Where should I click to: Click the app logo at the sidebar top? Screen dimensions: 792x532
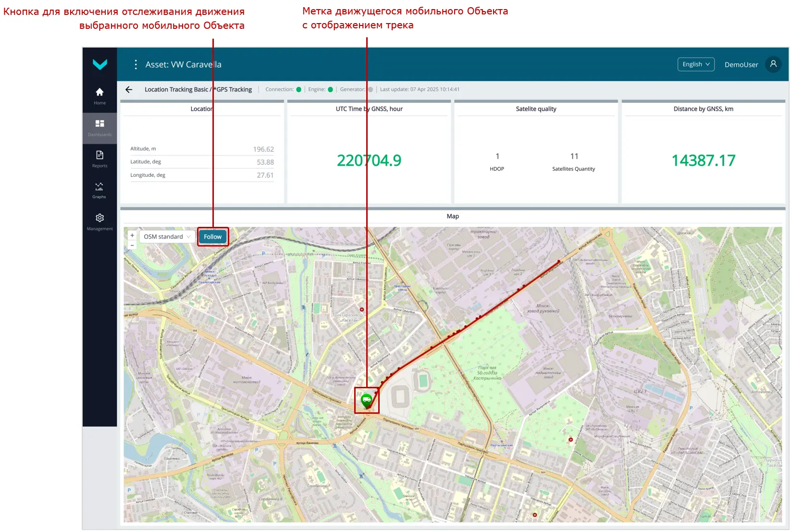99,65
